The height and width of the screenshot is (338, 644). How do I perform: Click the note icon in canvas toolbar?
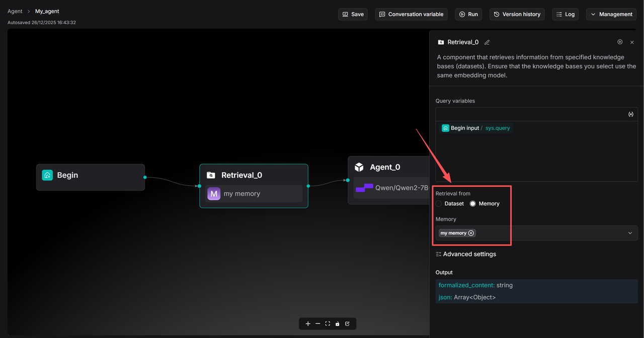348,324
